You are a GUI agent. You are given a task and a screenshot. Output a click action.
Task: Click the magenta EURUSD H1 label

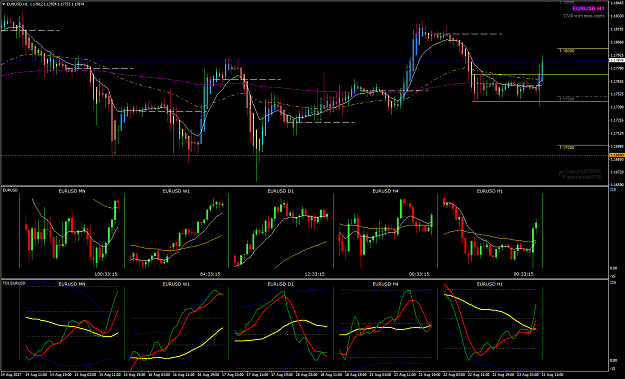[x=588, y=9]
